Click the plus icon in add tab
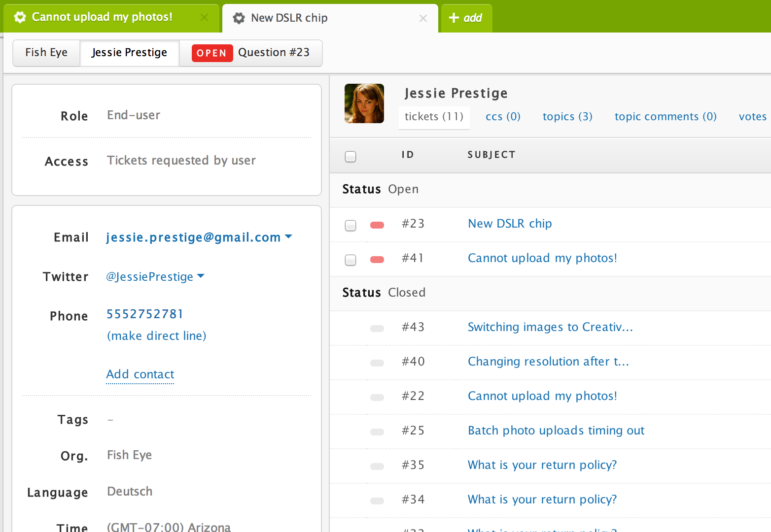The width and height of the screenshot is (771, 532). (x=454, y=18)
